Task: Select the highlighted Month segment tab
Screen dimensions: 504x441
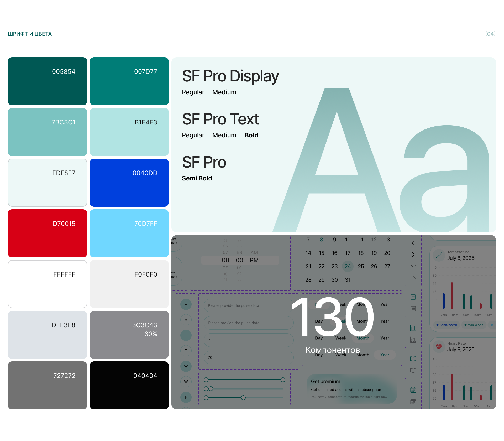Action: pos(363,338)
